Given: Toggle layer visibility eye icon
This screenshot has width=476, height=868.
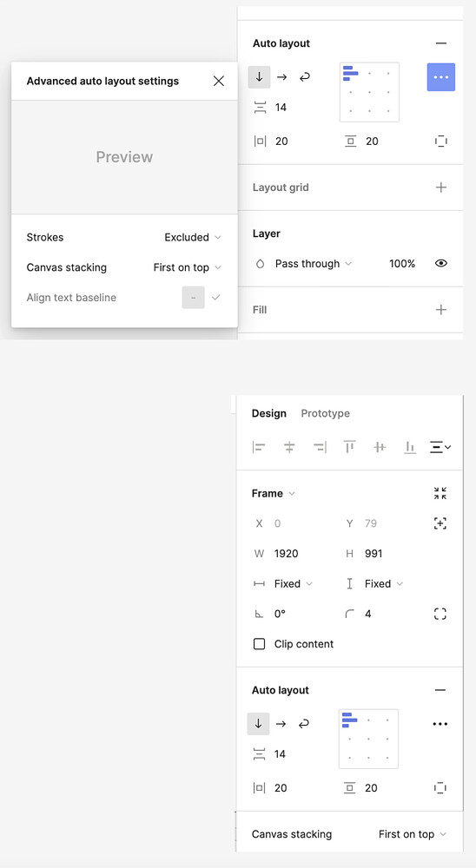Looking at the screenshot, I should (441, 264).
